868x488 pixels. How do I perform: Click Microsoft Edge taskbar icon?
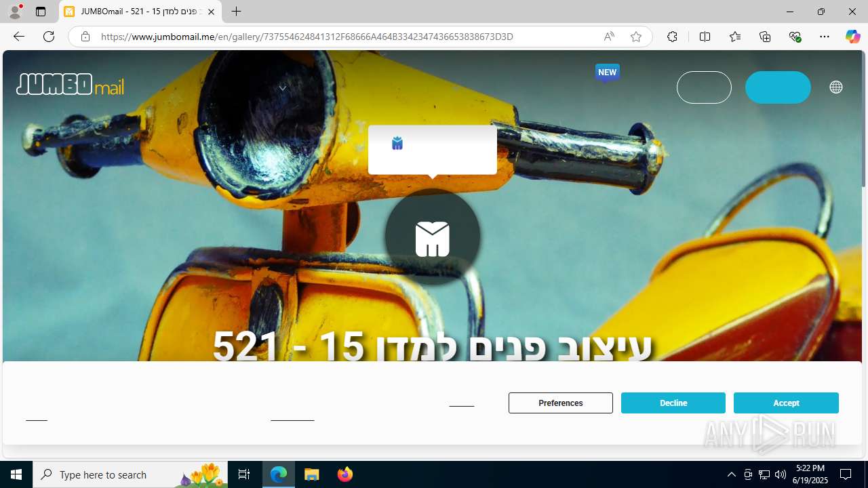(x=279, y=474)
